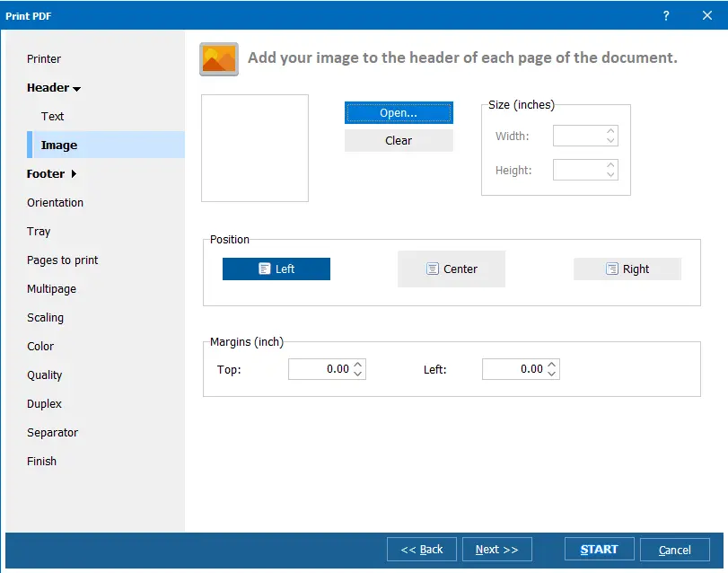Switch to Text header settings
Viewport: 728px width, 573px height.
52,116
